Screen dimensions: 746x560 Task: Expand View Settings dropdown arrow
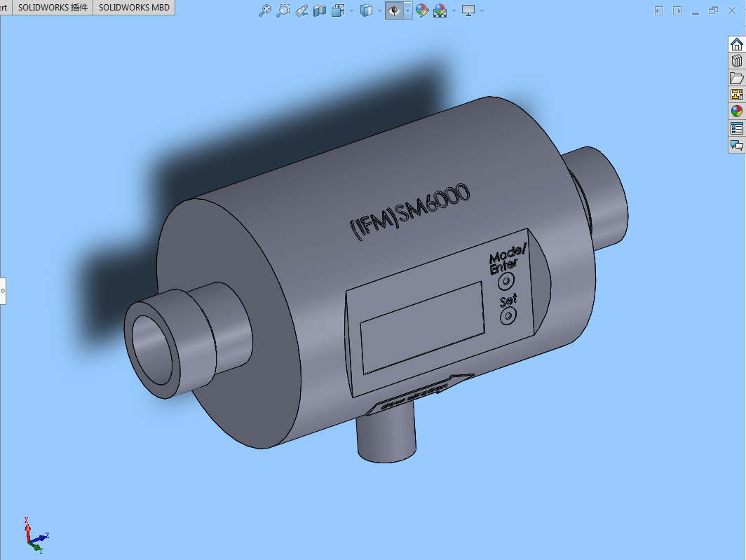click(x=482, y=11)
